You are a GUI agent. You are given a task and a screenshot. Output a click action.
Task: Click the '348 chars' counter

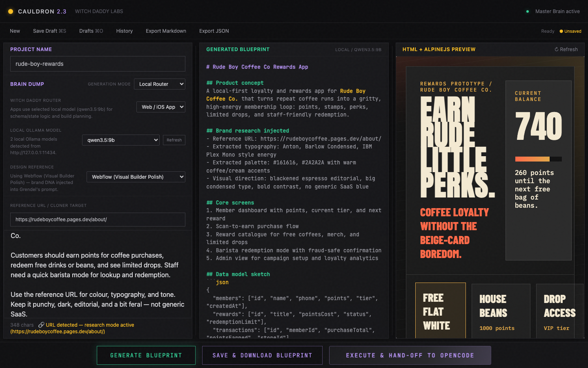[x=22, y=325]
